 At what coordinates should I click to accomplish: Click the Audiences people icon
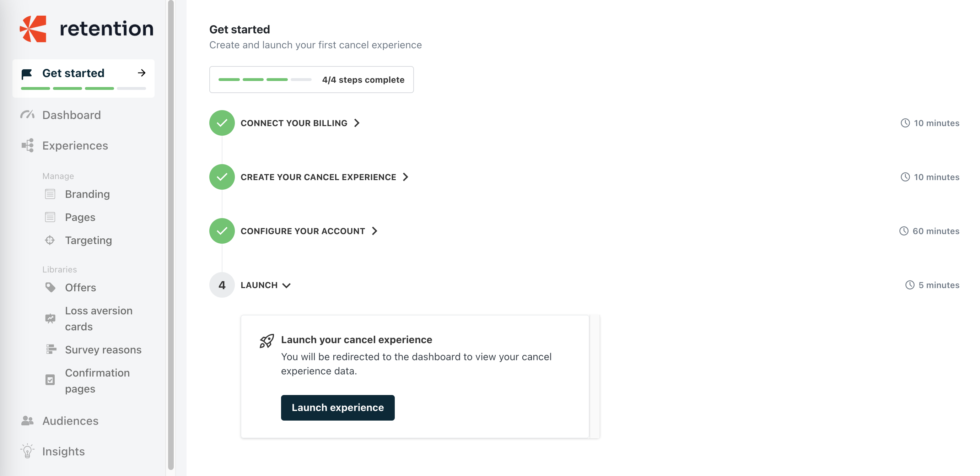27,421
